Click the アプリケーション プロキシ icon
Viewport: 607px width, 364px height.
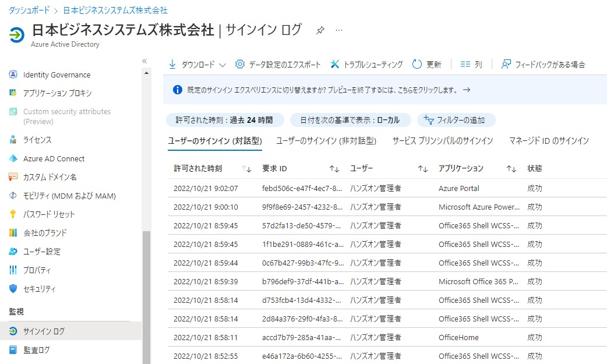(x=13, y=93)
